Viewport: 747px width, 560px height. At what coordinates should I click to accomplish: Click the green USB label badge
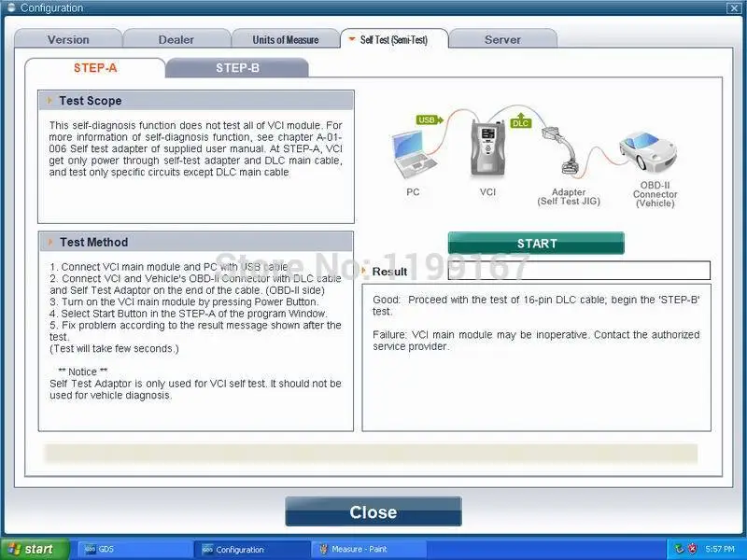pos(430,119)
